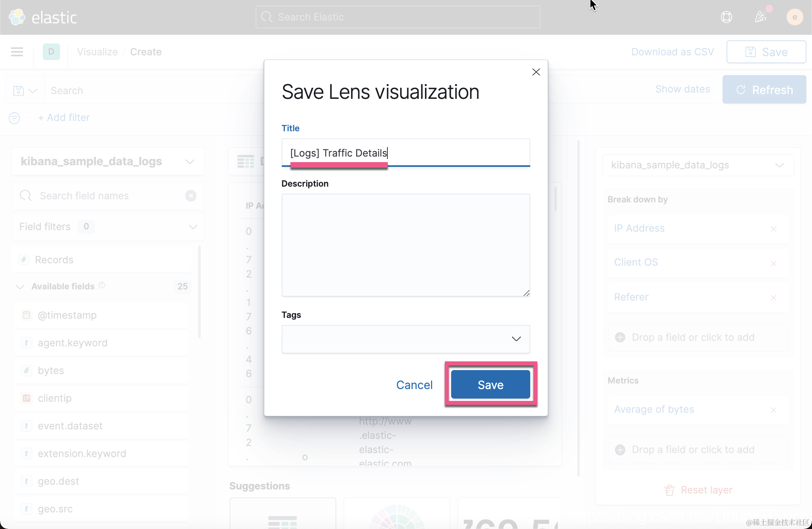Close the Save Lens visualization dialog
The width and height of the screenshot is (812, 529).
(x=536, y=72)
